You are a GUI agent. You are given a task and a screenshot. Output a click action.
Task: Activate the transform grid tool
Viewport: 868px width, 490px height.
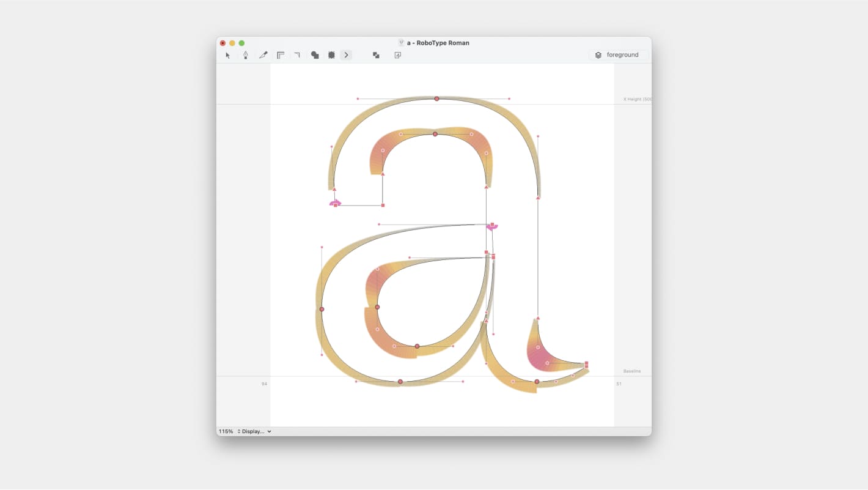click(331, 55)
